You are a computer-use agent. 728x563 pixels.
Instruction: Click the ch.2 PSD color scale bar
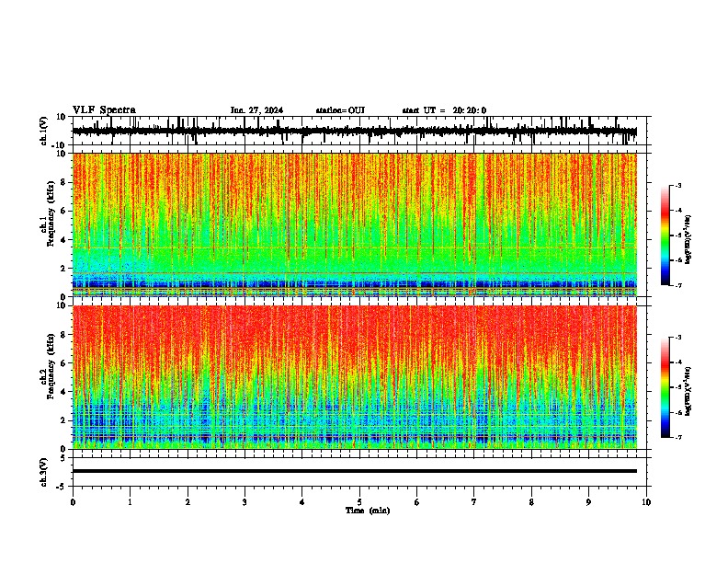(x=665, y=387)
